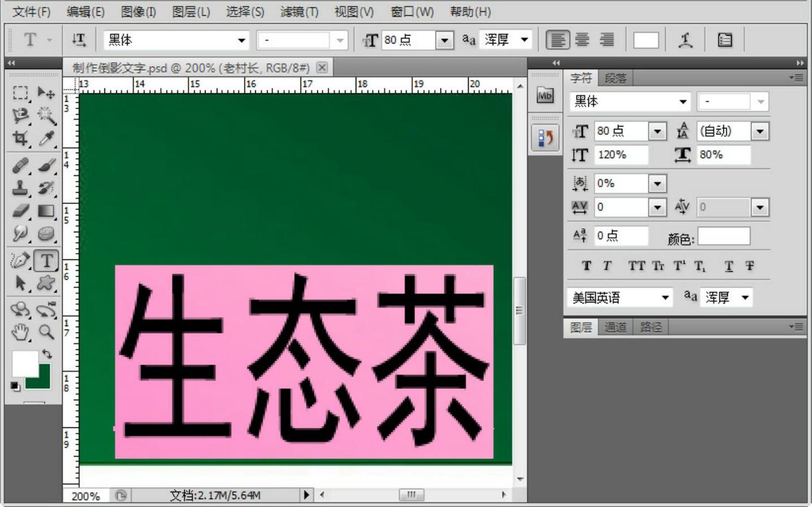Open the 滤镜(T) menu
Screen dimensions: 812x507
tap(299, 11)
